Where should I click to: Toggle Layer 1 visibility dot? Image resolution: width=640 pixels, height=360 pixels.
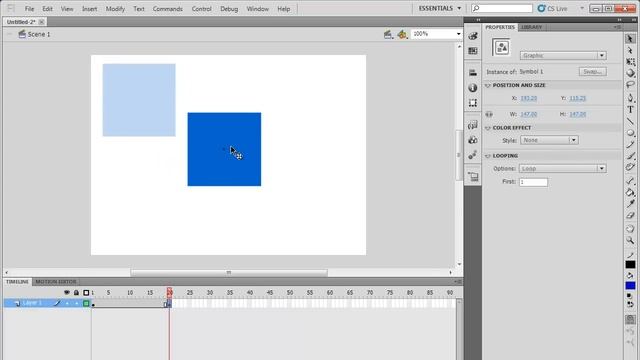pyautogui.click(x=67, y=303)
